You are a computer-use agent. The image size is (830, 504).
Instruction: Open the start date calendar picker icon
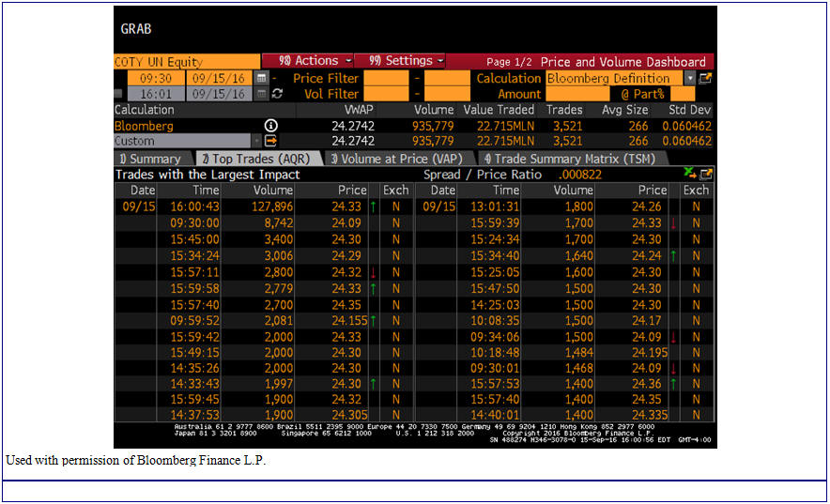262,79
